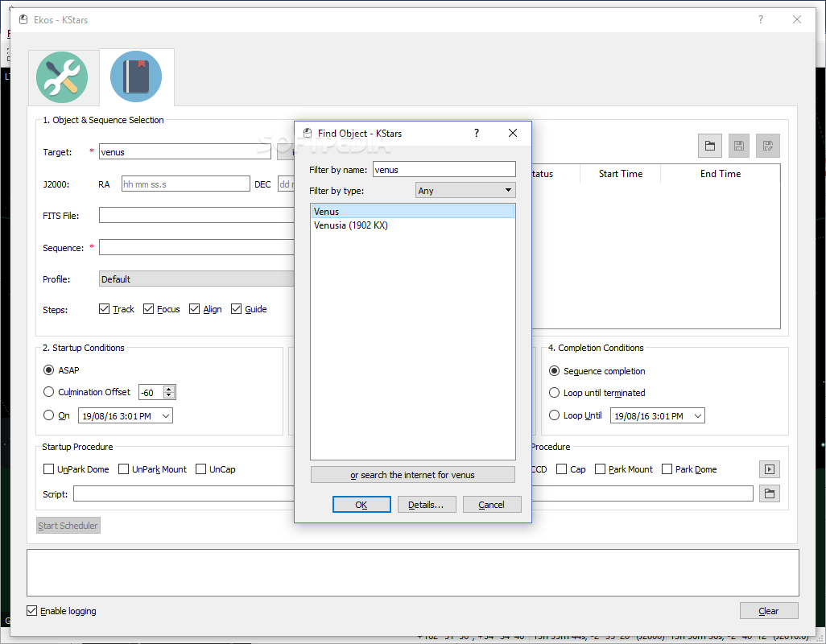The width and height of the screenshot is (826, 644).
Task: Open Filter by type Any dropdown
Action: point(465,190)
